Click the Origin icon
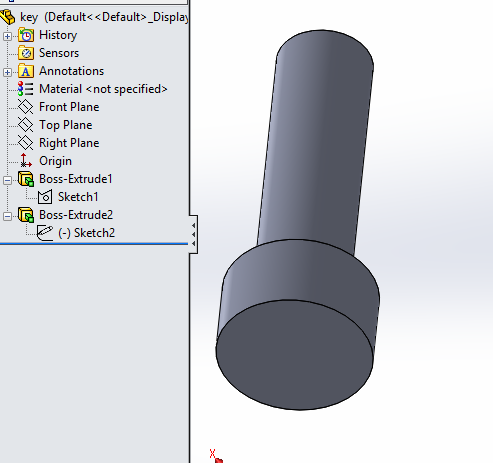The width and height of the screenshot is (493, 463). tap(25, 161)
